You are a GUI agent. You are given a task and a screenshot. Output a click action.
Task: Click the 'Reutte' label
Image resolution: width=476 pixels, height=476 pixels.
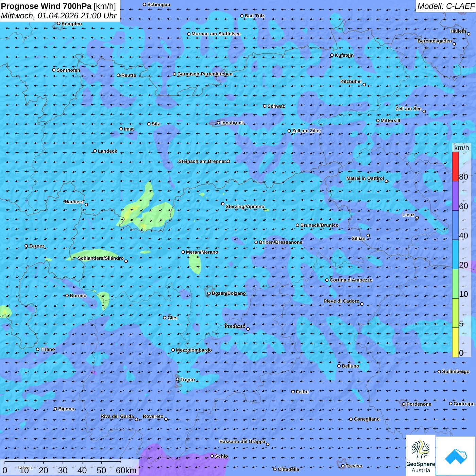coord(129,75)
